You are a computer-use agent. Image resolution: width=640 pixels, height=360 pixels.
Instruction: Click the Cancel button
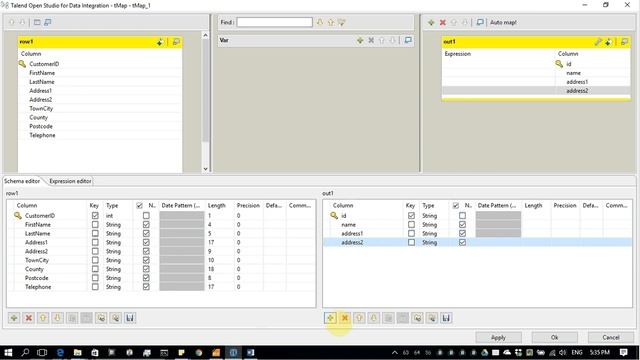(611, 338)
